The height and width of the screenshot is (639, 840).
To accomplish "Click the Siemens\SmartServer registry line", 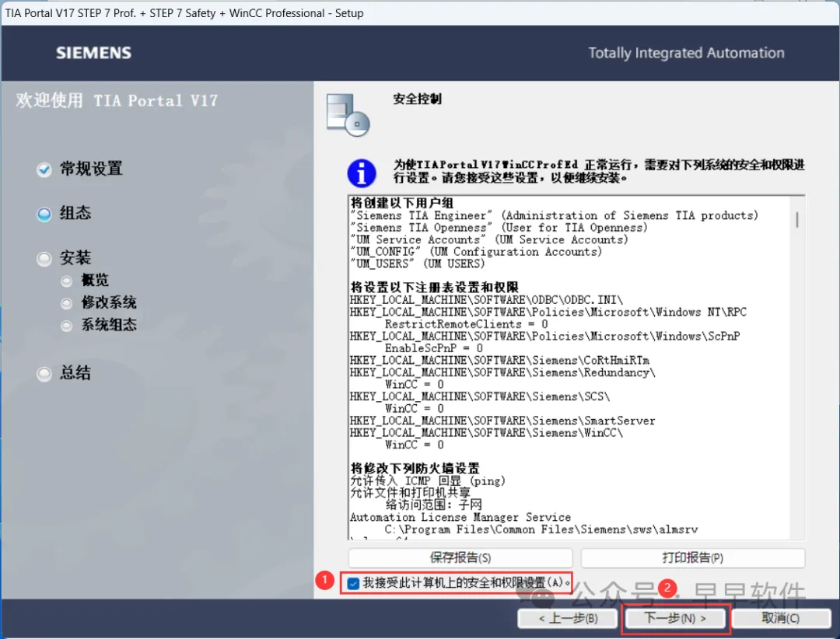I will click(502, 421).
